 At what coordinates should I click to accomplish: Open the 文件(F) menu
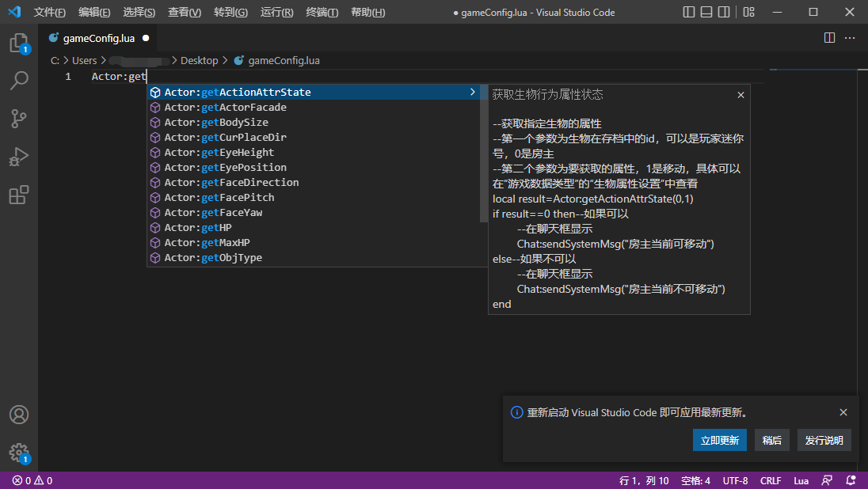[49, 12]
